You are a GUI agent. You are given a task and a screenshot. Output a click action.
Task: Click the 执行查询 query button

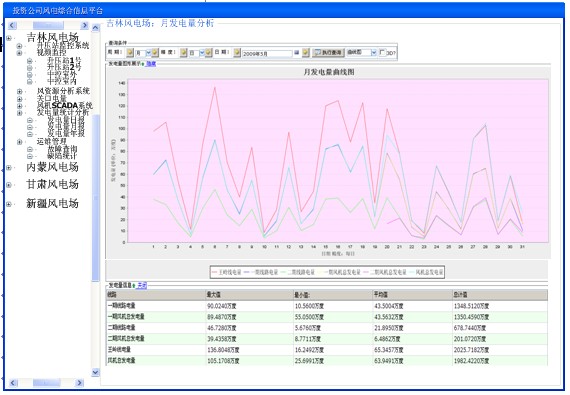coord(328,53)
